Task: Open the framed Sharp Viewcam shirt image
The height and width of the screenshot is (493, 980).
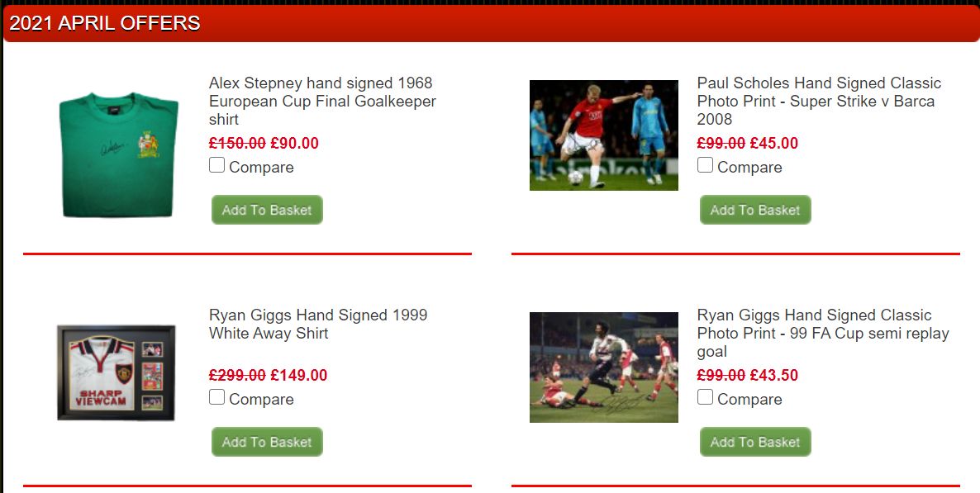Action: (117, 372)
